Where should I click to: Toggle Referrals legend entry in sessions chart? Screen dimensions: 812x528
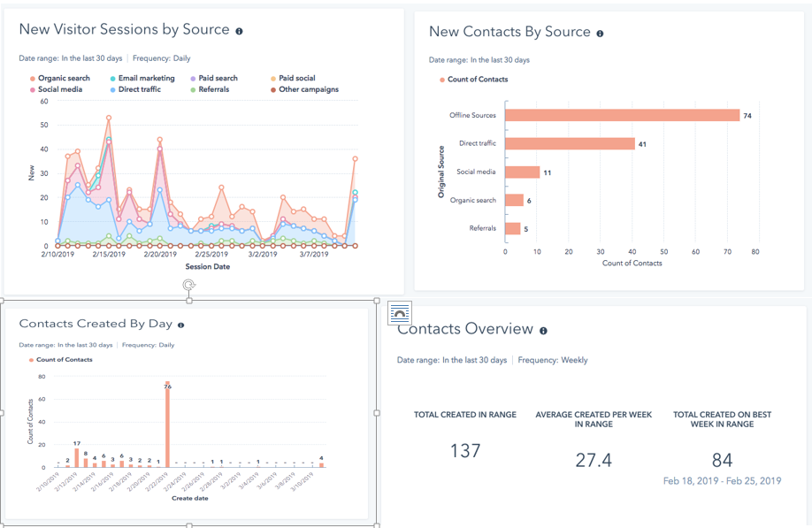[213, 89]
